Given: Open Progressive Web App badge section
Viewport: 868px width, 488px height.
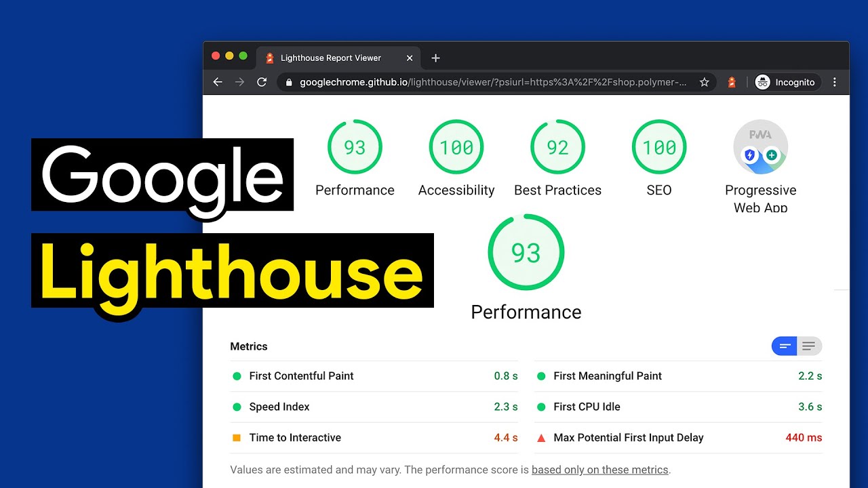Looking at the screenshot, I should [x=760, y=147].
